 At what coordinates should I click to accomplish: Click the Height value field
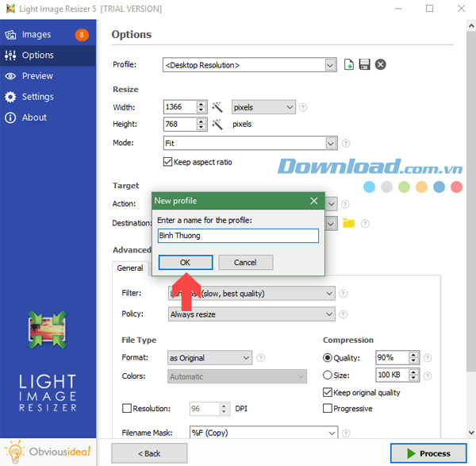(x=180, y=125)
